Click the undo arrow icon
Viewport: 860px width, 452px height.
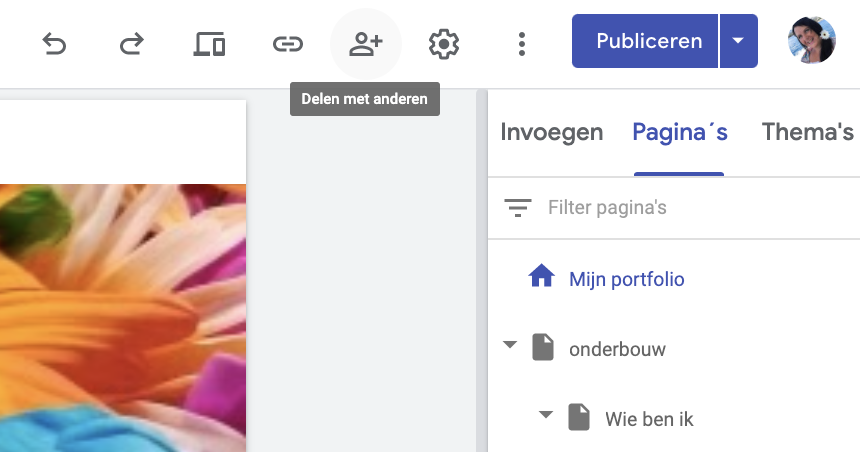pos(54,43)
